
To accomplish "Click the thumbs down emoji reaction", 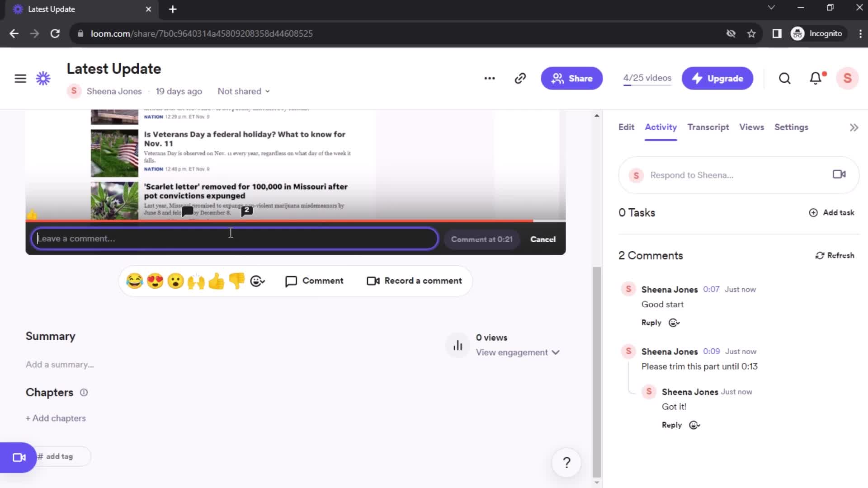I will 237,281.
